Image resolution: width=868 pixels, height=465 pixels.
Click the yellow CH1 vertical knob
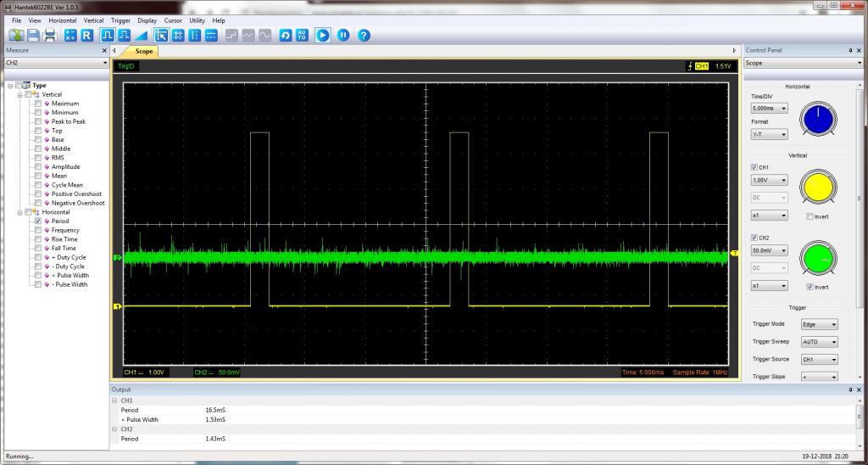819,188
